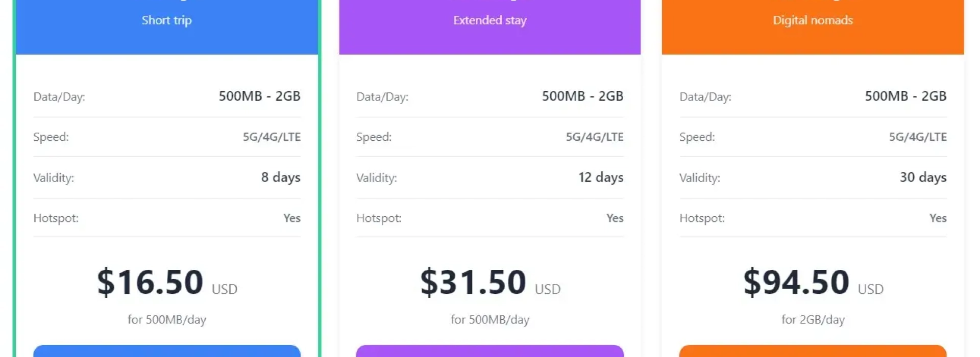
Task: Click the 500MB - 2GB value in Digital nomads card
Action: (905, 96)
